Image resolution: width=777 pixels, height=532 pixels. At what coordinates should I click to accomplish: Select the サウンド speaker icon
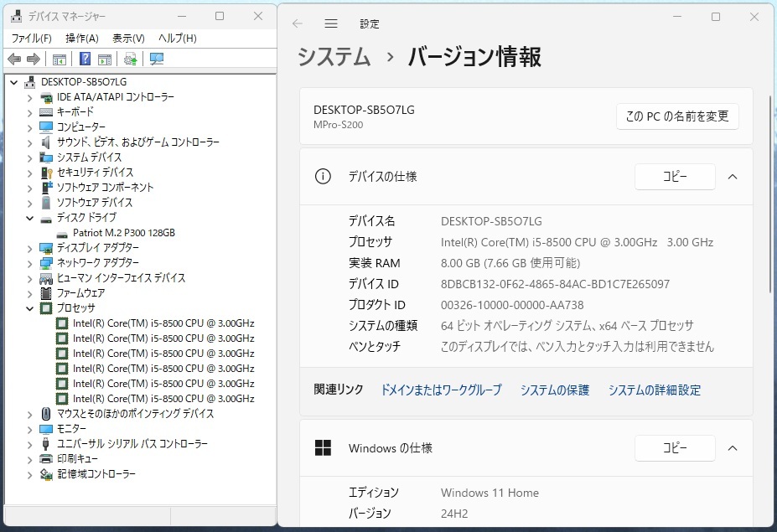(46, 142)
